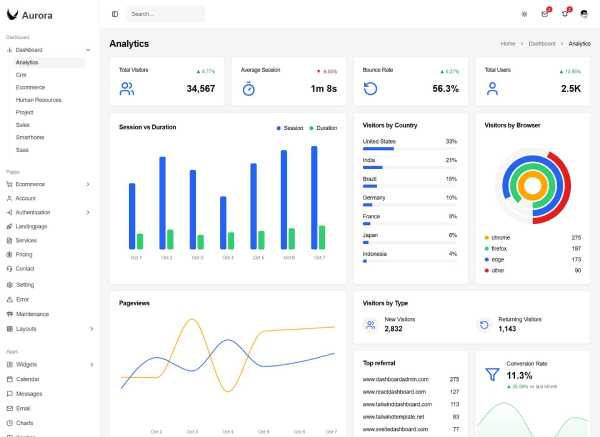Toggle Duration series in chart legend
The image size is (600, 437).
[323, 128]
